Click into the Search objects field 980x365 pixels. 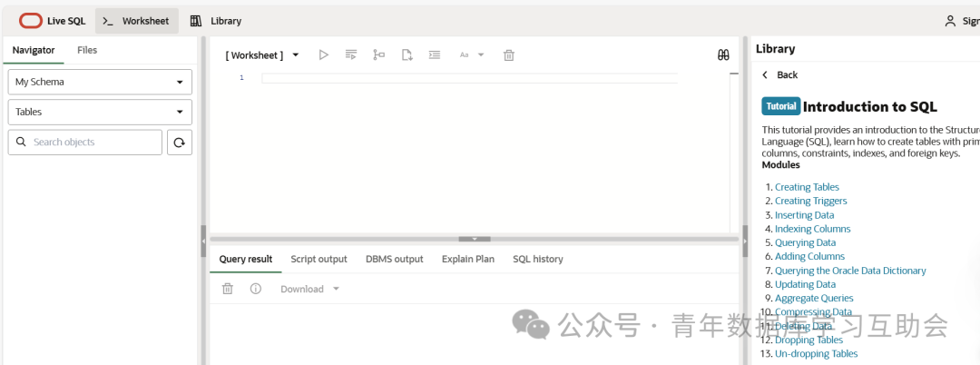pos(85,143)
